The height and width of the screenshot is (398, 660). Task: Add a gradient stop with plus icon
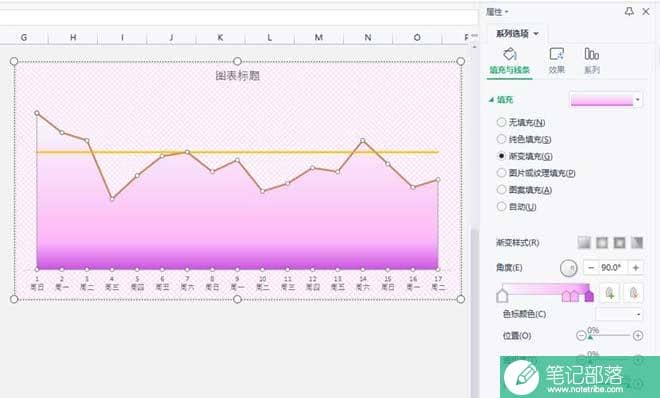click(609, 293)
